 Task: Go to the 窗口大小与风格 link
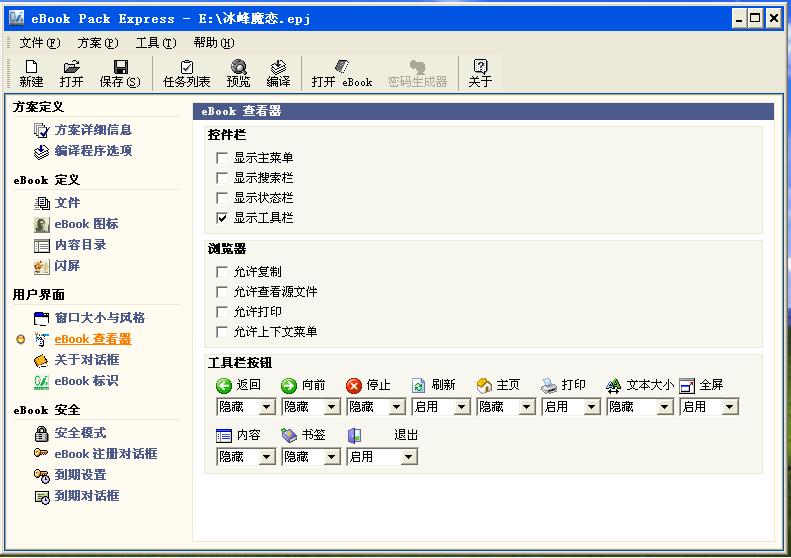pos(100,318)
